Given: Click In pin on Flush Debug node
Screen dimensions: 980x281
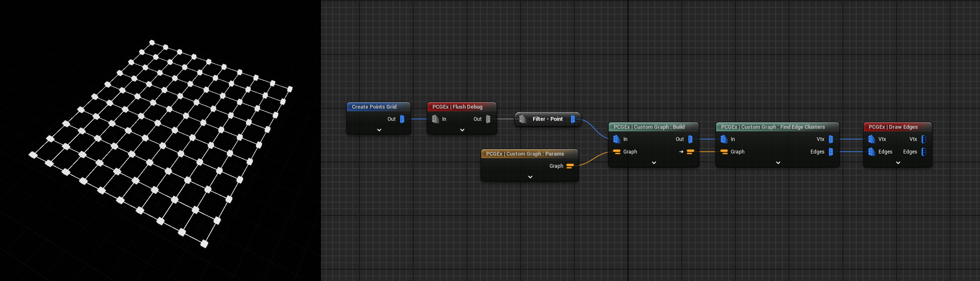Looking at the screenshot, I should tap(435, 119).
